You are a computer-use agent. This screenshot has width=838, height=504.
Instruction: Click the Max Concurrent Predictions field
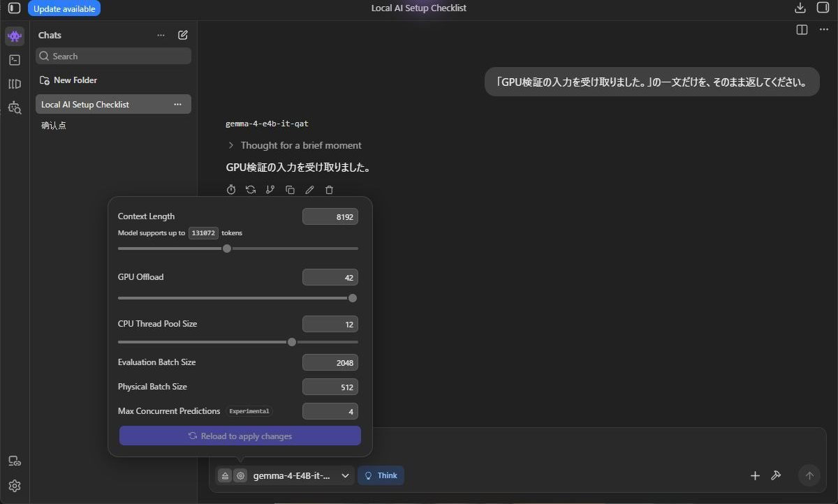pyautogui.click(x=330, y=412)
